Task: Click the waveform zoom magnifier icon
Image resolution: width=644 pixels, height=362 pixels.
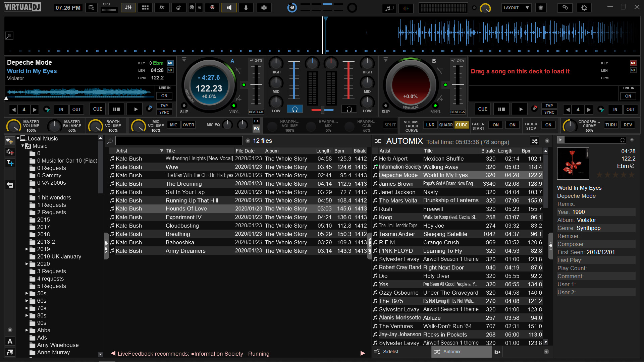Action: 9,36
